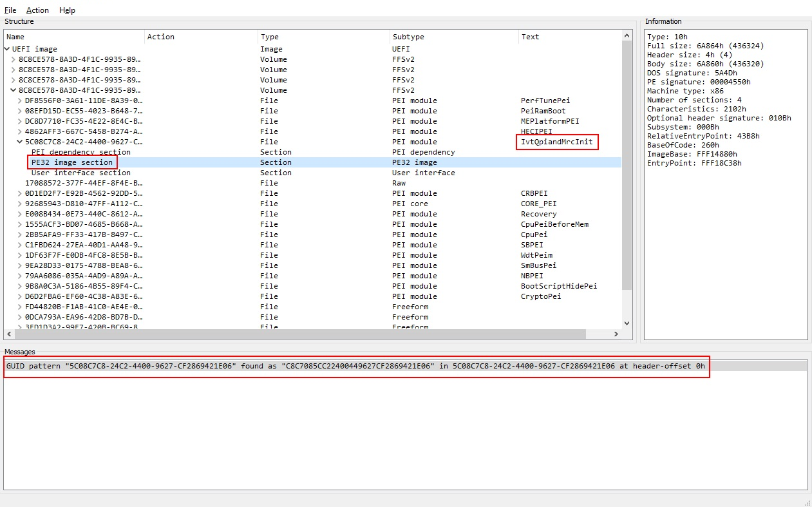Screen dimensions: 812x507
Task: Click the vertical scrollbar up arrow
Action: (627, 35)
